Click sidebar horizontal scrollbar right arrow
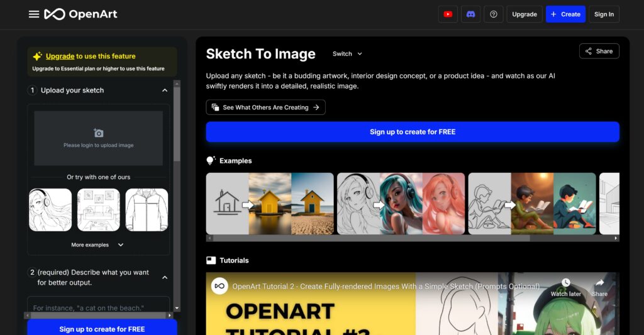This screenshot has height=335, width=644. 169,316
